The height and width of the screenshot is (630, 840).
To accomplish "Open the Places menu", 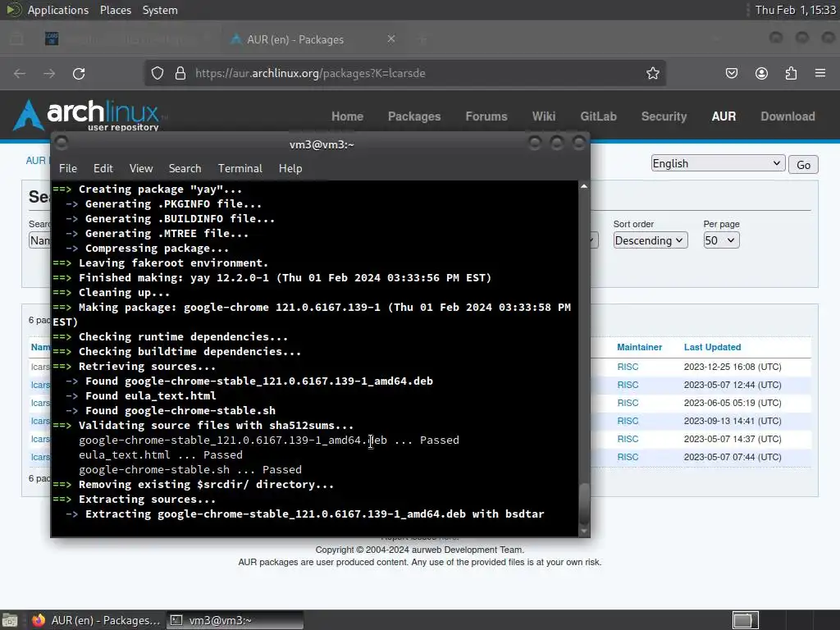I will coord(116,10).
